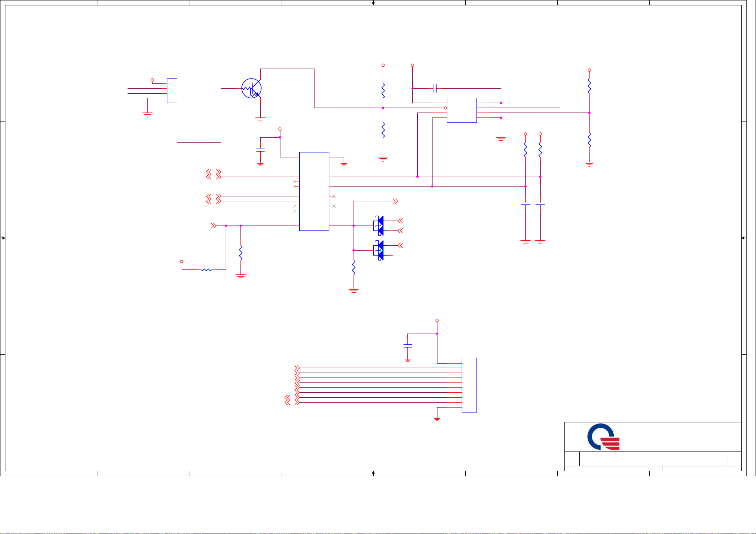The image size is (756, 534).
Task: Click the blue and red company logo
Action: pos(603,437)
